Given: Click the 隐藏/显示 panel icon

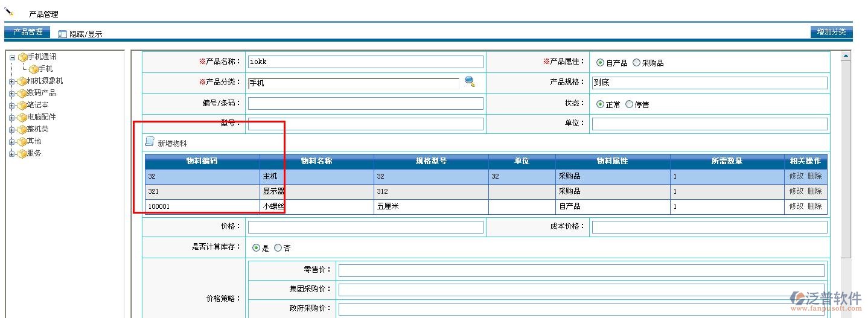Looking at the screenshot, I should pos(62,34).
